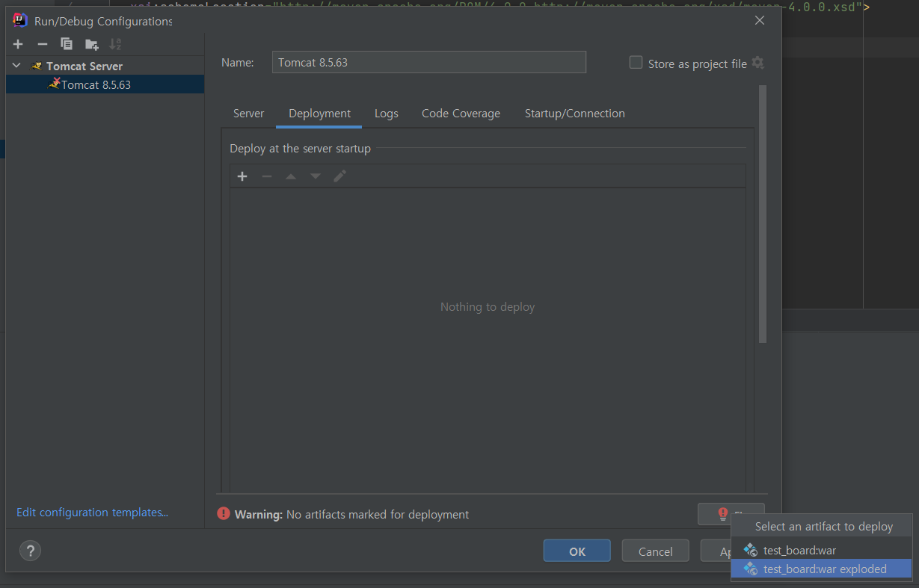The width and height of the screenshot is (919, 588).
Task: Open project file storage gear settings
Action: click(x=757, y=63)
